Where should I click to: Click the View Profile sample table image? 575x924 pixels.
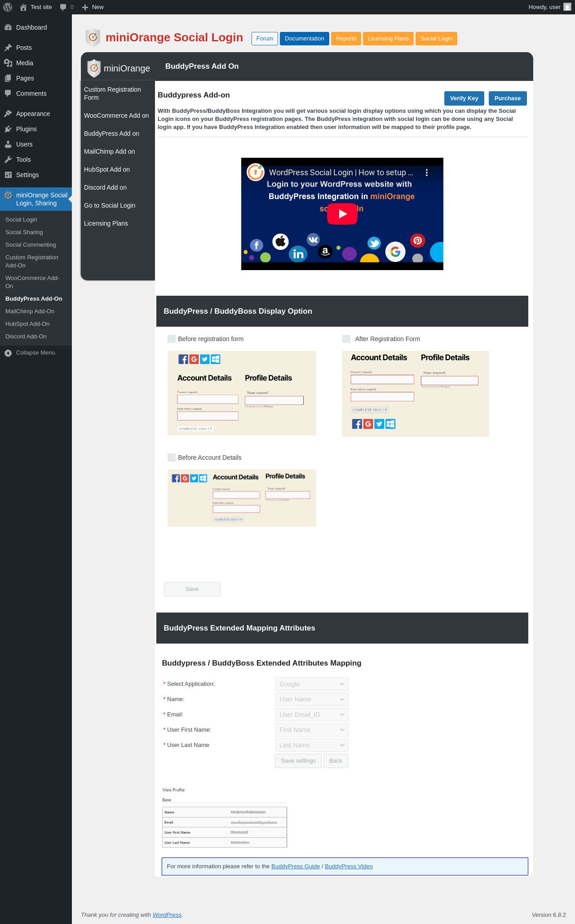point(225,817)
